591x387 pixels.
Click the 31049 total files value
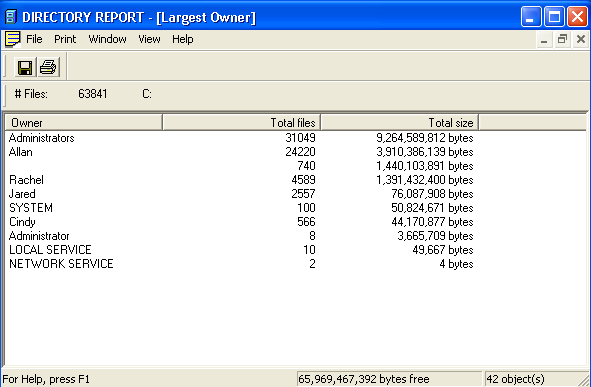click(300, 138)
